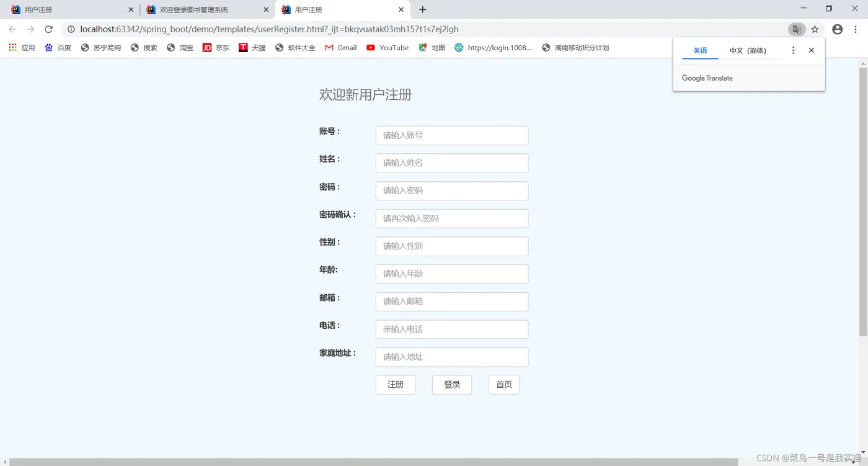868x466 pixels.
Task: Click the vertical page scrollbar thumb
Action: tap(863, 202)
